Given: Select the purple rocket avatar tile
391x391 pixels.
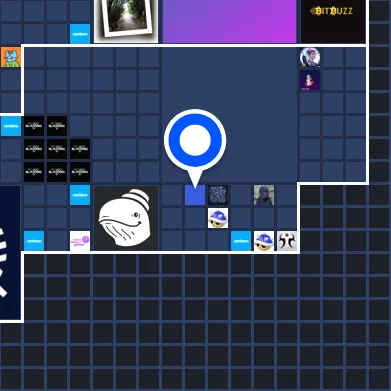Looking at the screenshot, I should pos(310,80).
